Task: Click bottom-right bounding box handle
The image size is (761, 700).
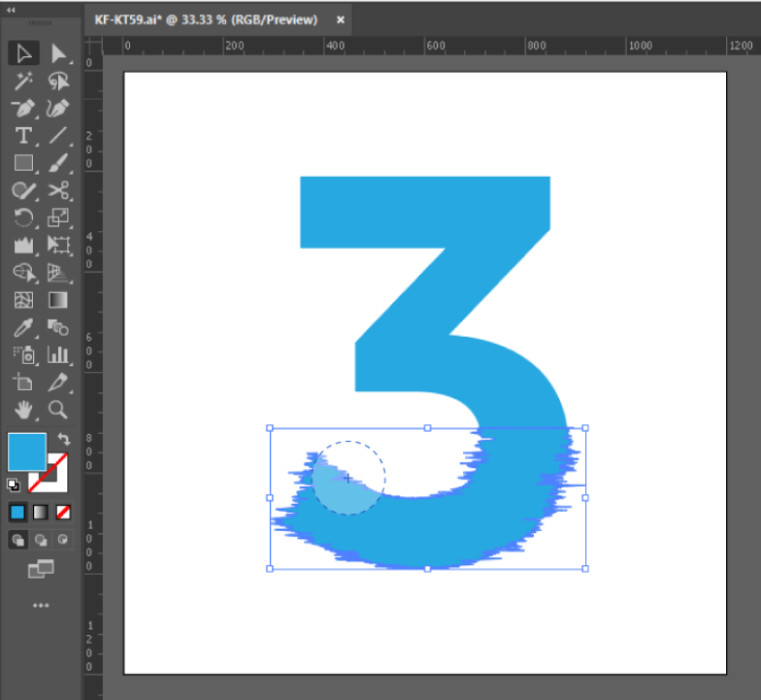Action: (585, 569)
